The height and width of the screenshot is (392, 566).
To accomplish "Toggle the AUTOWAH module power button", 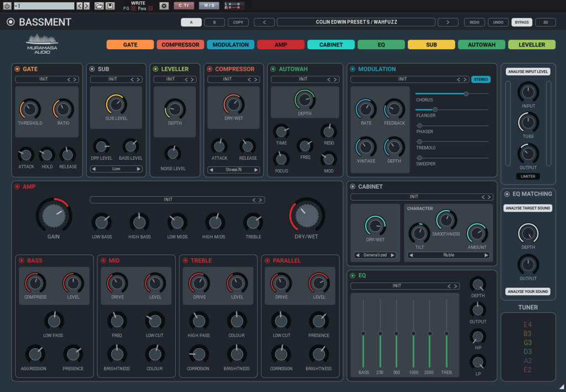I will (273, 69).
